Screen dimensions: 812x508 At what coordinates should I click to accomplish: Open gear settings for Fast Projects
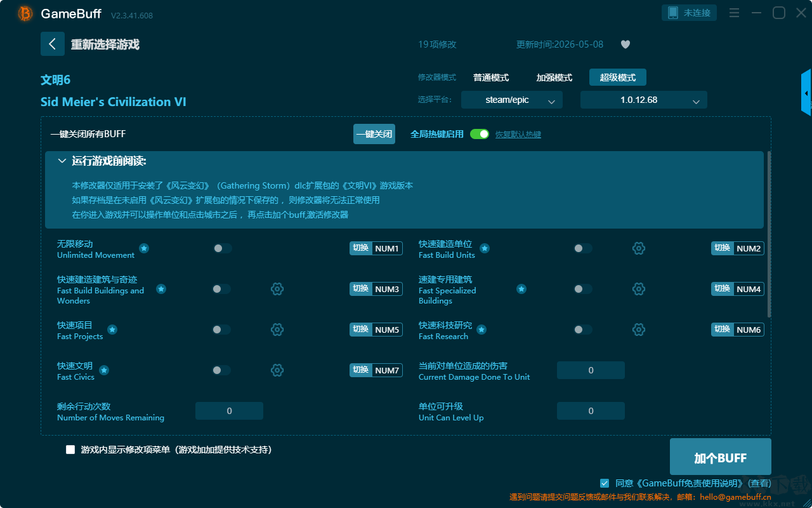pos(277,330)
